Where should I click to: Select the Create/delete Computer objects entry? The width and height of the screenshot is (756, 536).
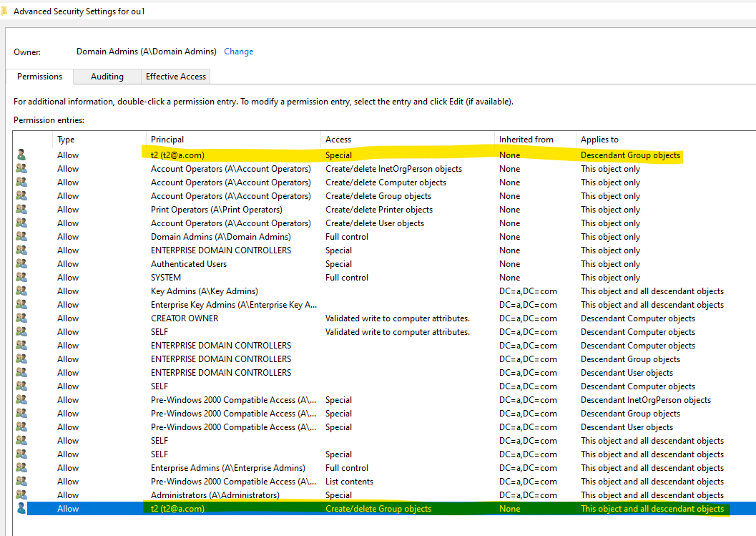click(x=385, y=182)
